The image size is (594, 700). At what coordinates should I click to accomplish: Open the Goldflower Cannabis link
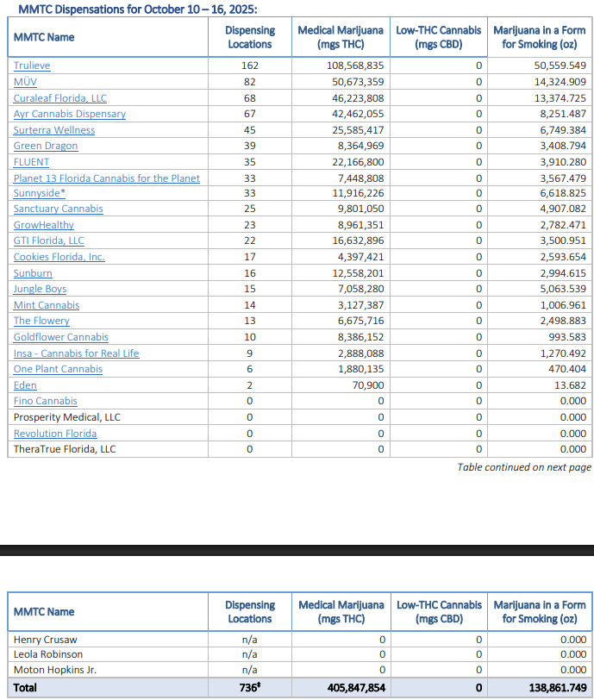click(x=60, y=337)
